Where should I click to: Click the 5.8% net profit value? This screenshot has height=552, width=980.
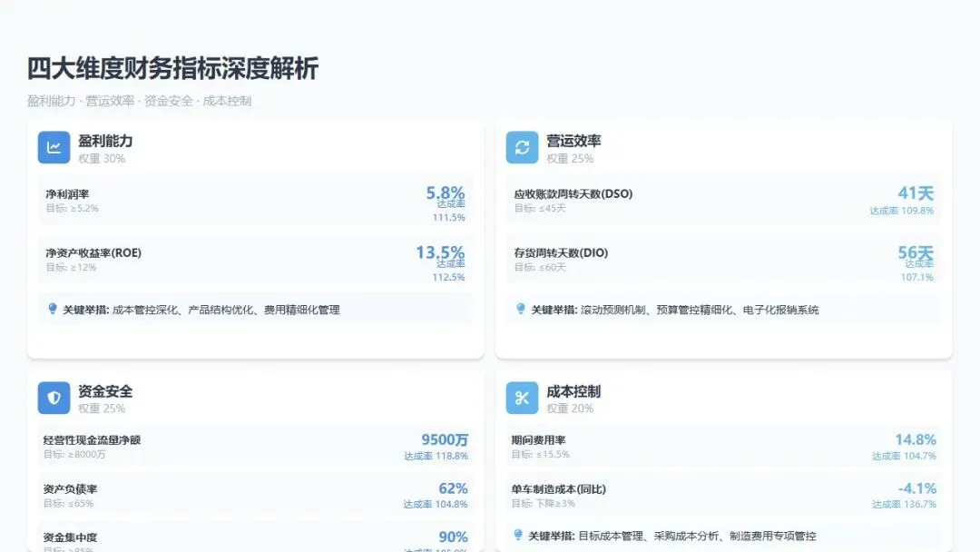point(445,192)
